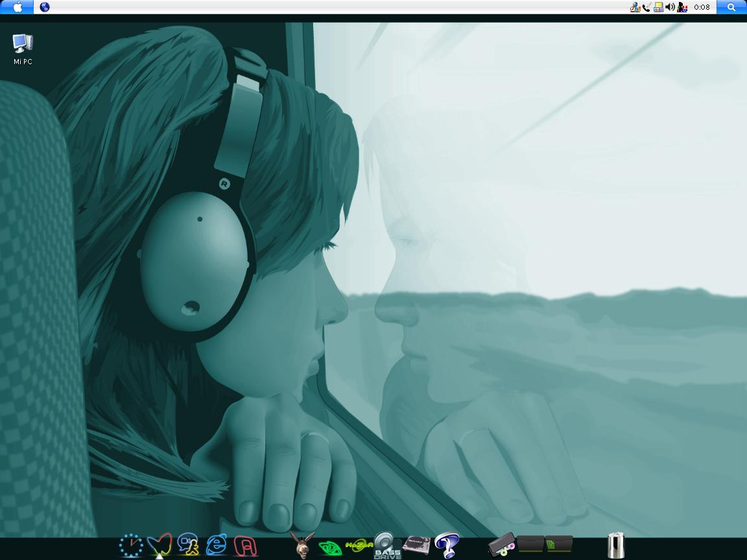Open the neon MSN butterfly dock icon
The image size is (747, 560).
click(160, 544)
